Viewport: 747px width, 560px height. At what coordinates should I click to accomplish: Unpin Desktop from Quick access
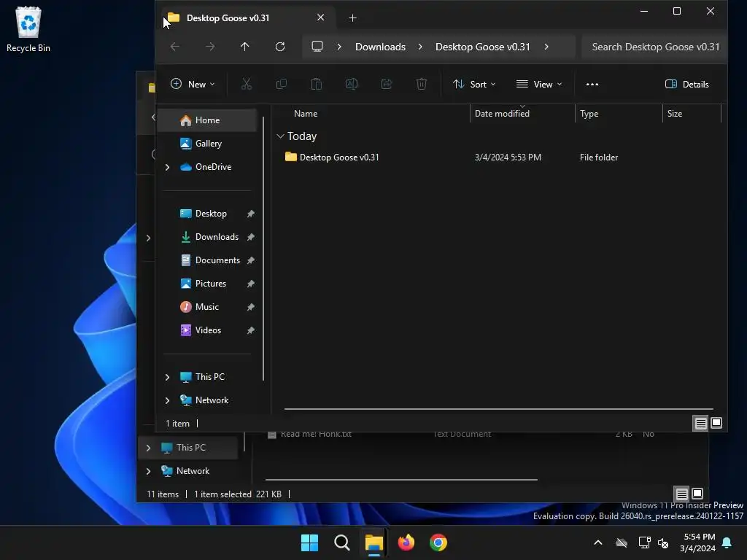click(x=251, y=214)
